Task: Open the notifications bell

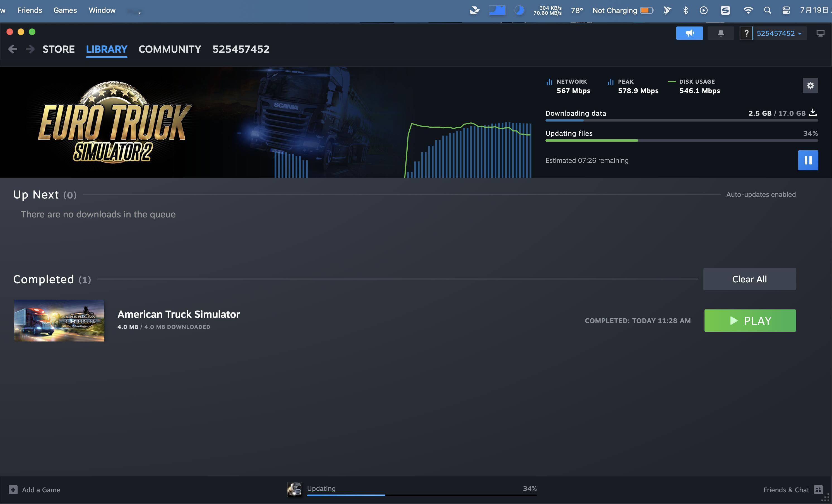Action: [721, 33]
